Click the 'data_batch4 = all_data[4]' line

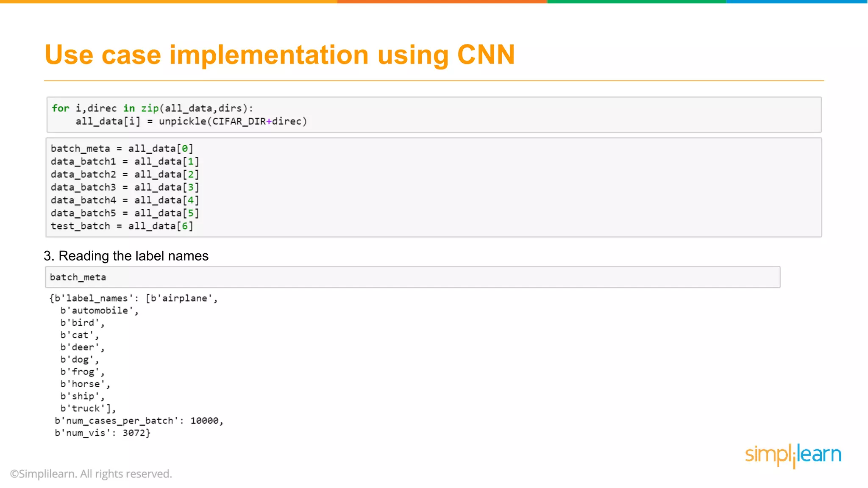coord(125,200)
